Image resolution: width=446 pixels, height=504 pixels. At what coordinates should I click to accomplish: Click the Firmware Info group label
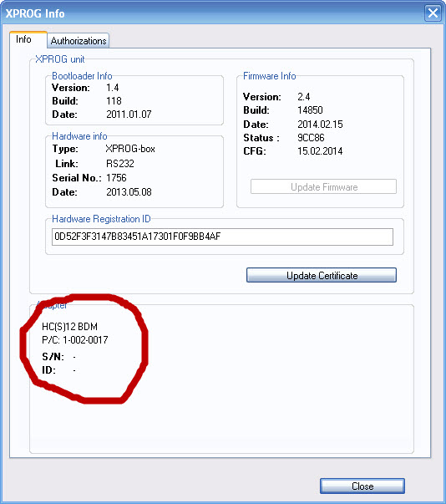click(x=270, y=76)
